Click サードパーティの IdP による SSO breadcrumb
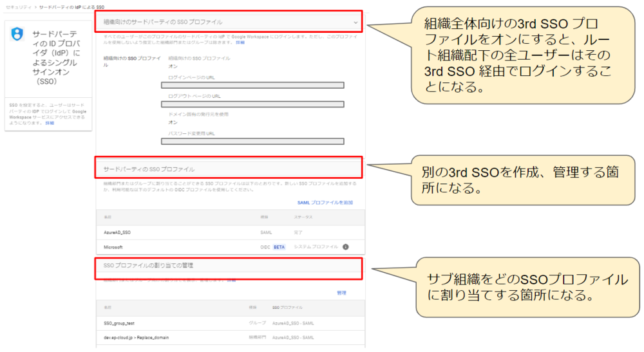This screenshot has width=644, height=352. click(71, 7)
